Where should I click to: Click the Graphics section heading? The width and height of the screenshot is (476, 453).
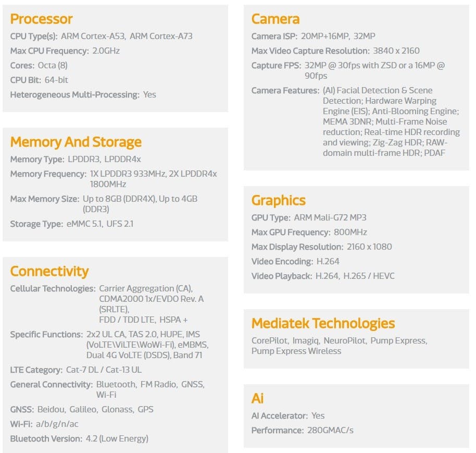pyautogui.click(x=279, y=201)
